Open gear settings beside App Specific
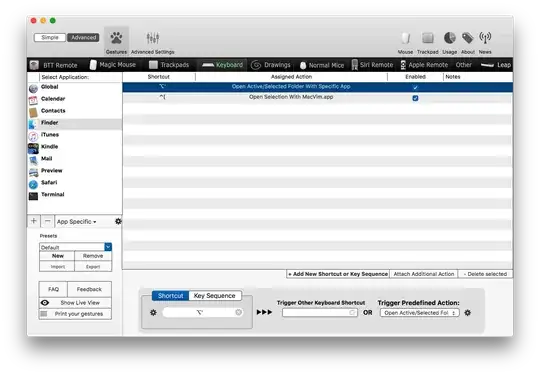 118,221
